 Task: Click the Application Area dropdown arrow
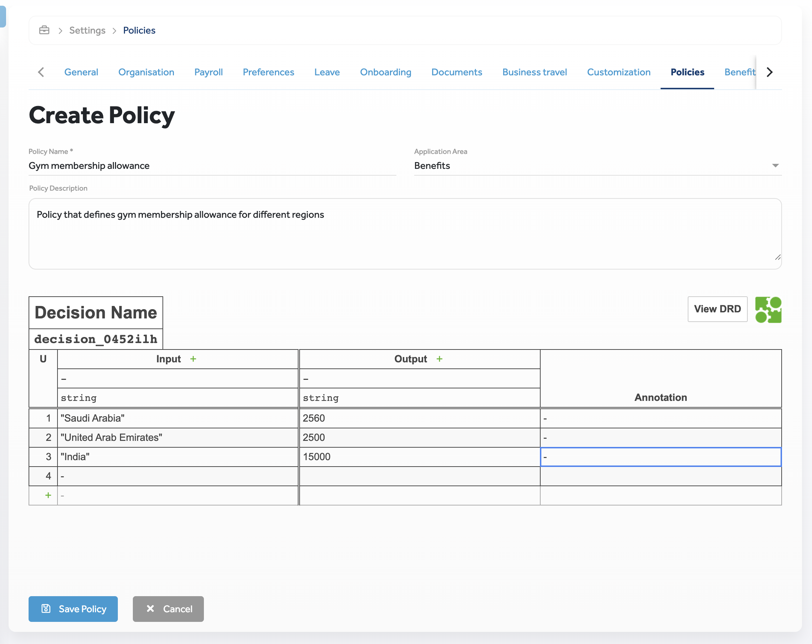coord(775,166)
